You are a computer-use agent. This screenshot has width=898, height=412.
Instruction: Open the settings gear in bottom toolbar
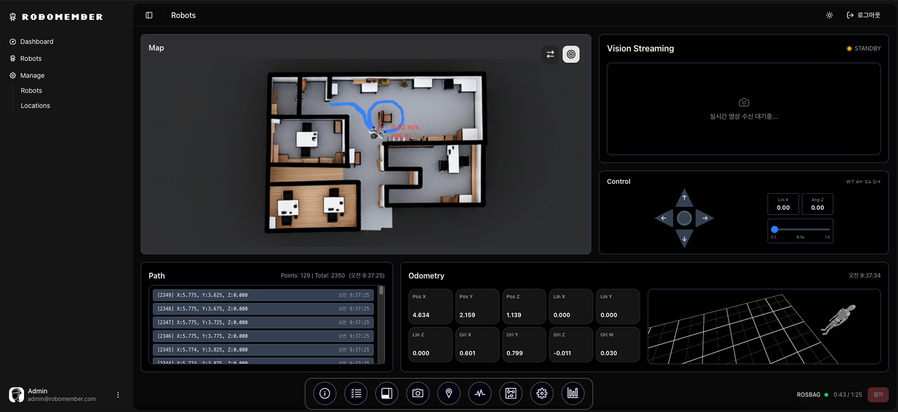click(541, 394)
